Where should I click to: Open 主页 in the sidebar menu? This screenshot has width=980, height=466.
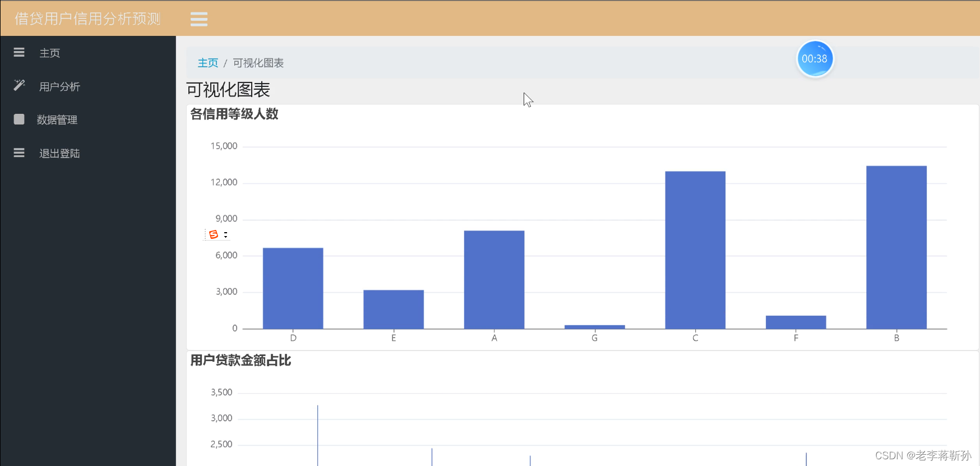[x=49, y=53]
